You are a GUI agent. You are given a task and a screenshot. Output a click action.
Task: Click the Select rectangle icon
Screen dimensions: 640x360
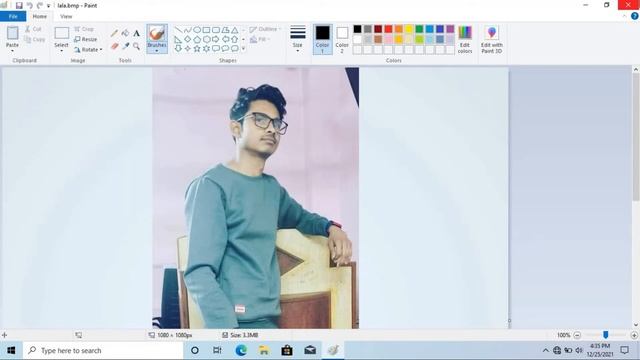point(61,33)
